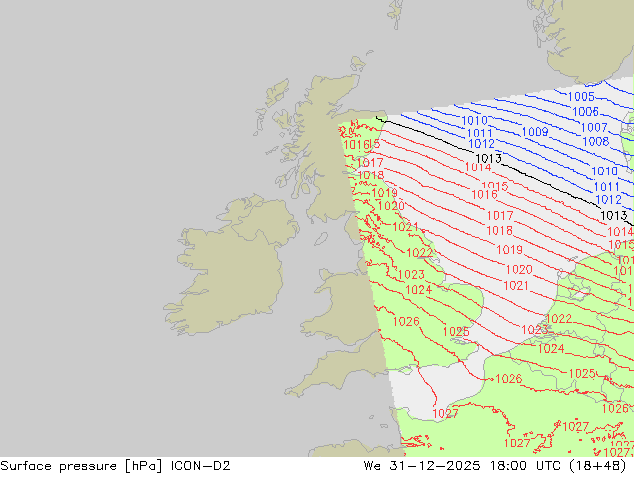The height and width of the screenshot is (490, 634).
Task: Click the blue 1005 isobar label
Action: 581,97
